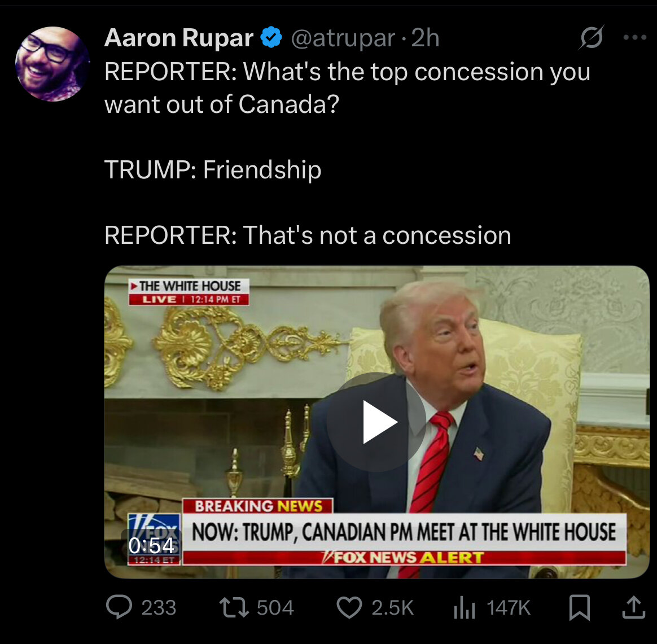Bookmark this post
This screenshot has width=657, height=644.
(x=580, y=607)
